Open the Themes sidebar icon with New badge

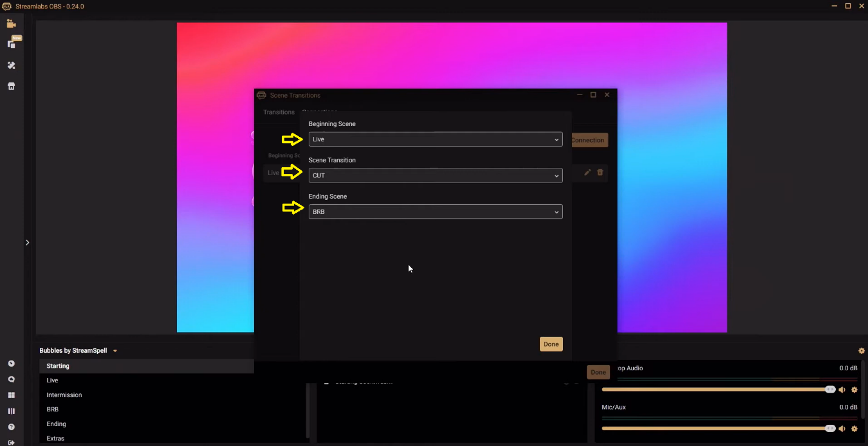(11, 44)
